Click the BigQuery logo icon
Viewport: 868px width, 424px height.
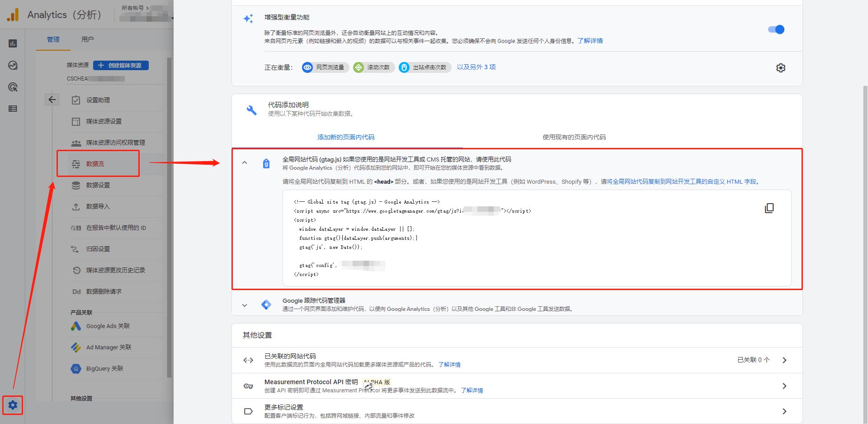(x=76, y=368)
